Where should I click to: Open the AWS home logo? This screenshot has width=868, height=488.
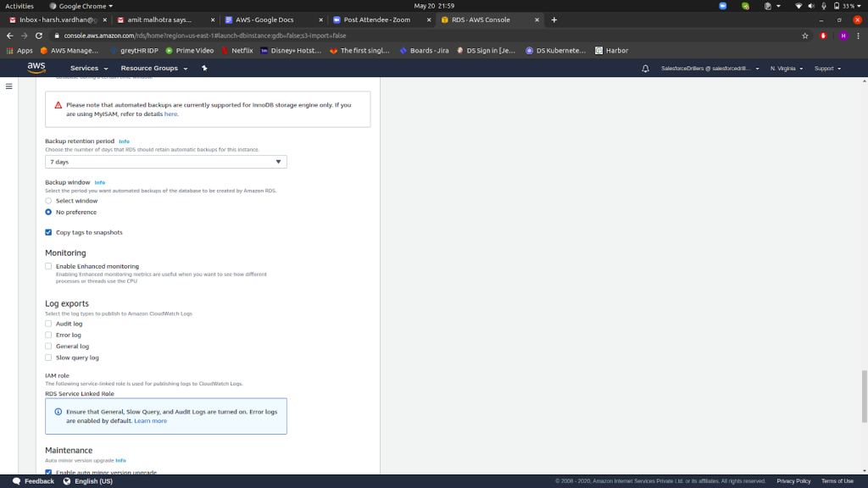pos(36,68)
